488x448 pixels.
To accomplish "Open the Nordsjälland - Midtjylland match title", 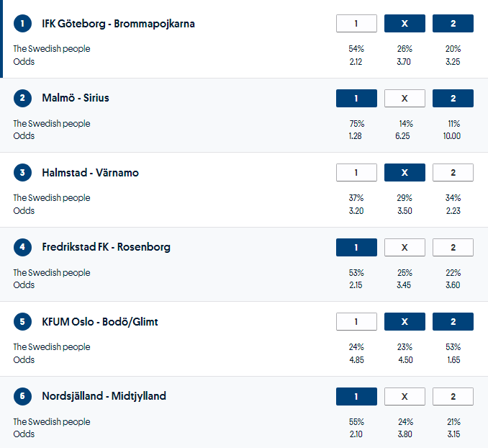I will (x=104, y=396).
